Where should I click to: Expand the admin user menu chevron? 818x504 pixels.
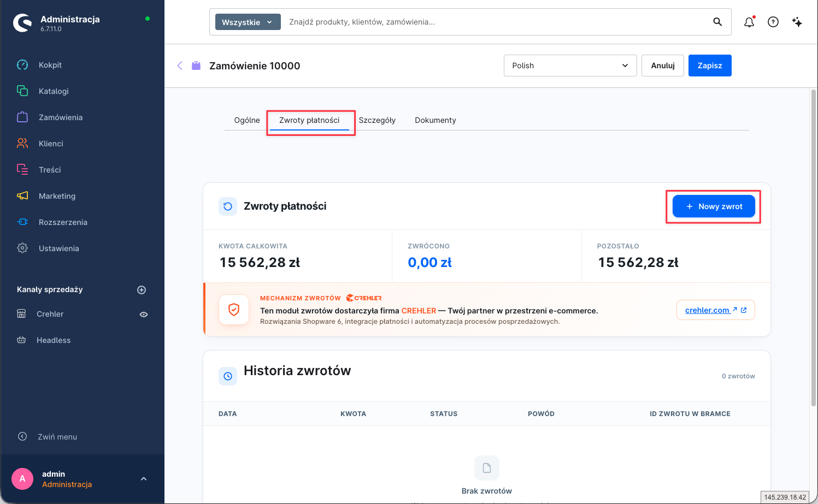144,479
